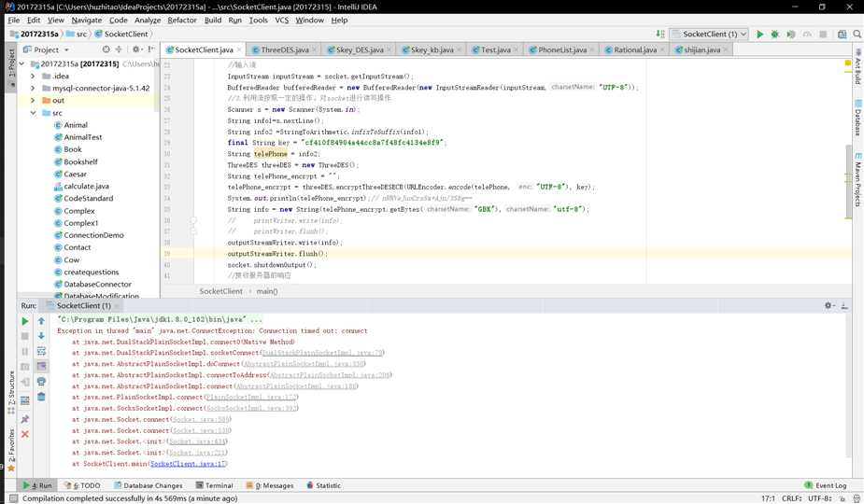Toggle soft-wrap in Run console
Viewport: 864px width, 504px height.
coord(41,351)
